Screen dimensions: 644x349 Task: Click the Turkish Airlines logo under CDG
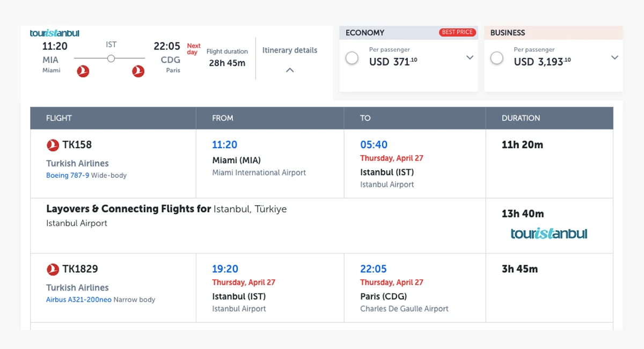click(138, 71)
